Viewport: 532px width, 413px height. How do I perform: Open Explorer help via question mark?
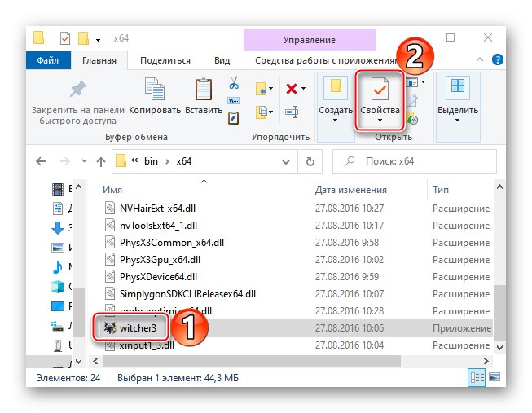pos(498,59)
